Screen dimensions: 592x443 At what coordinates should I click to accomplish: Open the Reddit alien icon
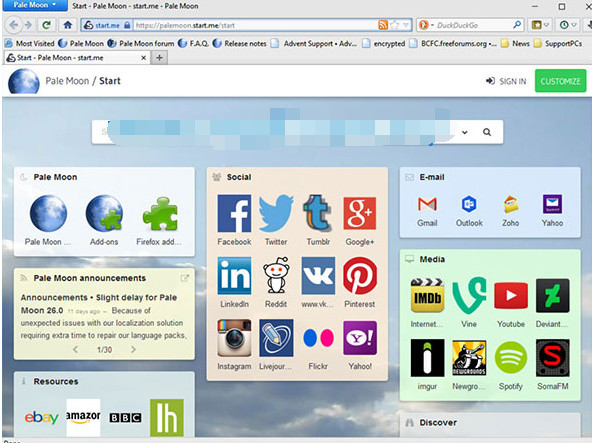click(276, 275)
